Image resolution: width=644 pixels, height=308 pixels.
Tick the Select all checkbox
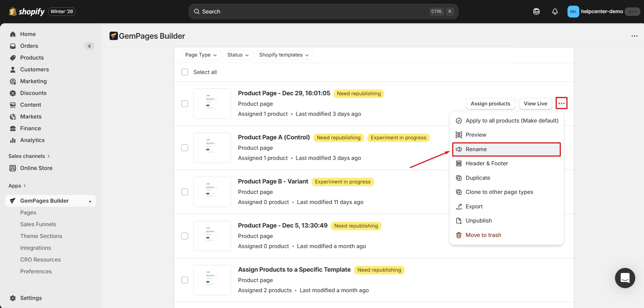pos(185,72)
